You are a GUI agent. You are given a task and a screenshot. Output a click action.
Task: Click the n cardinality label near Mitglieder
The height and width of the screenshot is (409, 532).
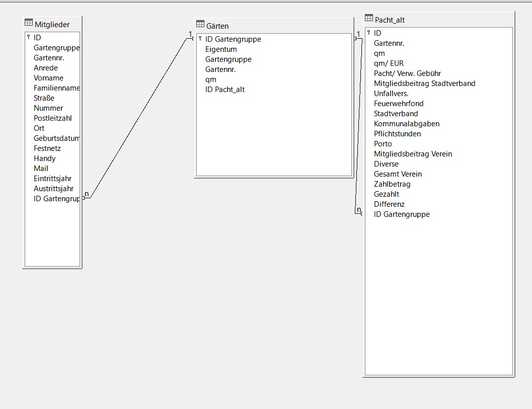tap(86, 193)
